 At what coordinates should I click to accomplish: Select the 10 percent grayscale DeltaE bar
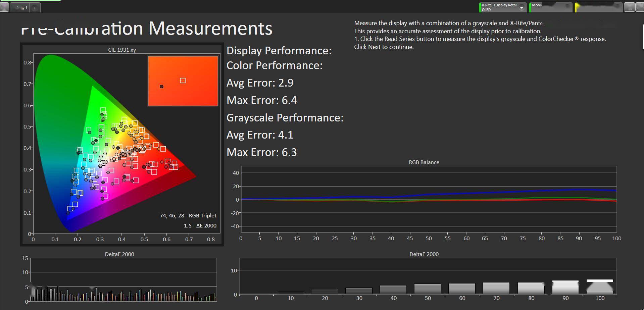[x=290, y=293]
